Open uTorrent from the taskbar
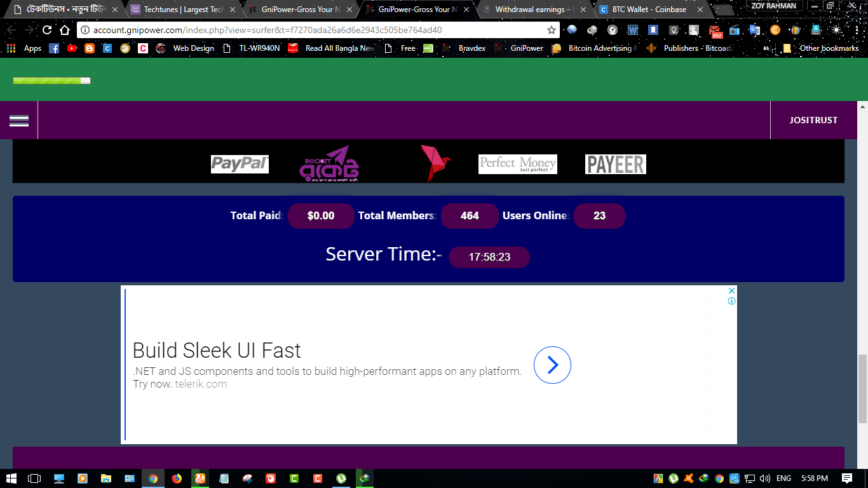 point(341,478)
